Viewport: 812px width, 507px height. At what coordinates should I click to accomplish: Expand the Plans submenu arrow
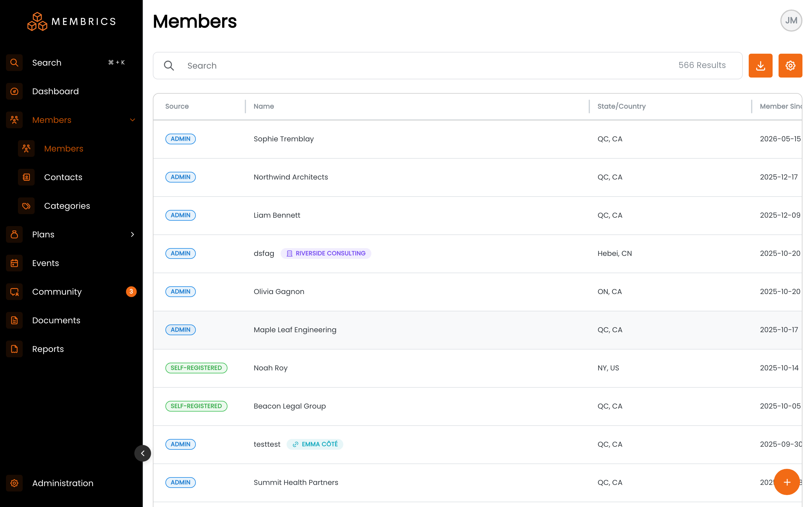(x=133, y=234)
